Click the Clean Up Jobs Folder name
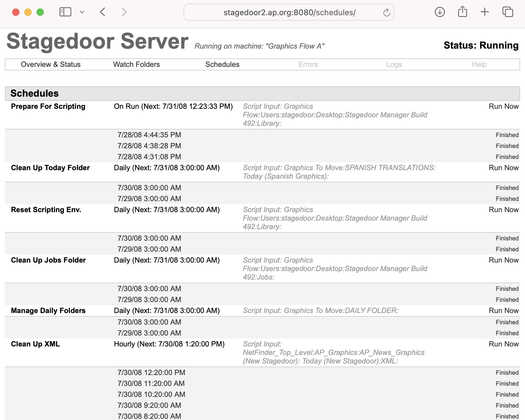The height and width of the screenshot is (420, 525). [48, 260]
